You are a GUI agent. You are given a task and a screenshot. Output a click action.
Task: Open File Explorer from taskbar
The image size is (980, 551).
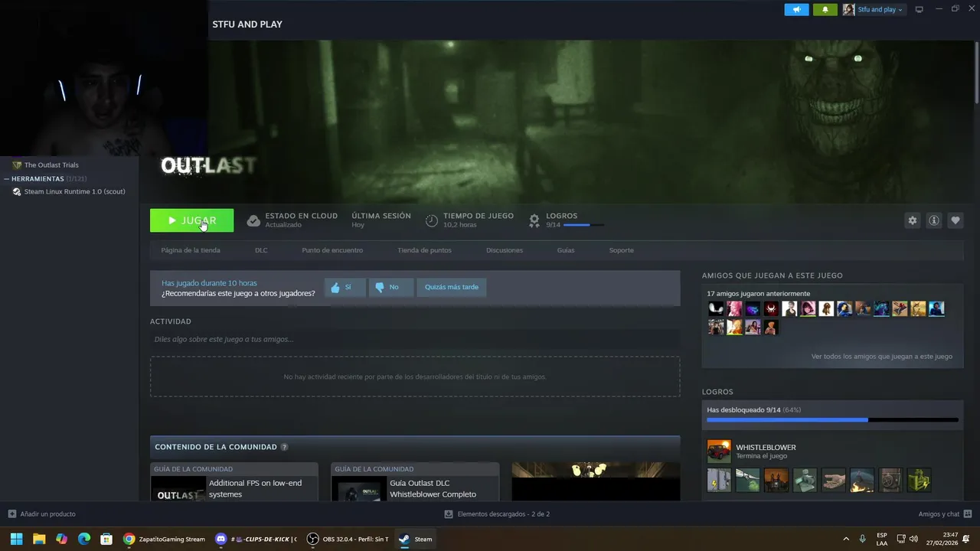click(39, 539)
